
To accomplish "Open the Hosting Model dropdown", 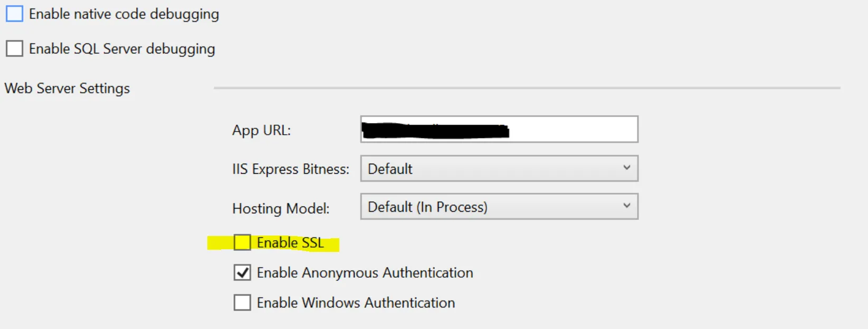I will [x=499, y=206].
